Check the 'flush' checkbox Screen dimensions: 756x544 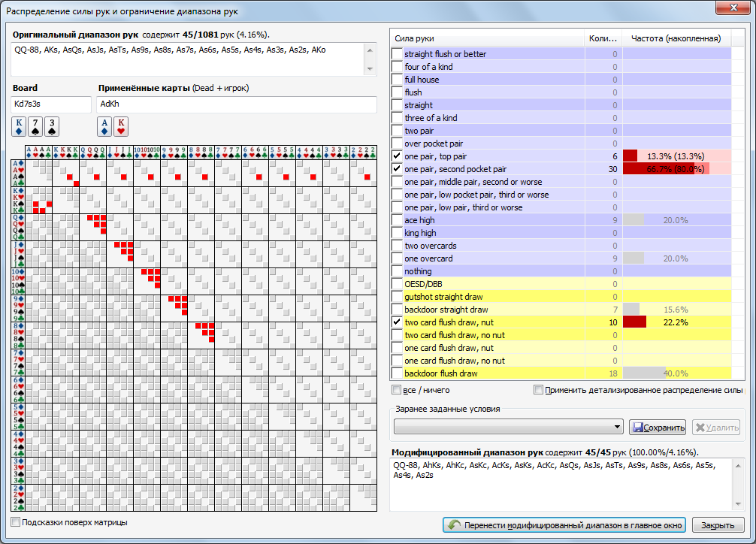click(x=397, y=92)
